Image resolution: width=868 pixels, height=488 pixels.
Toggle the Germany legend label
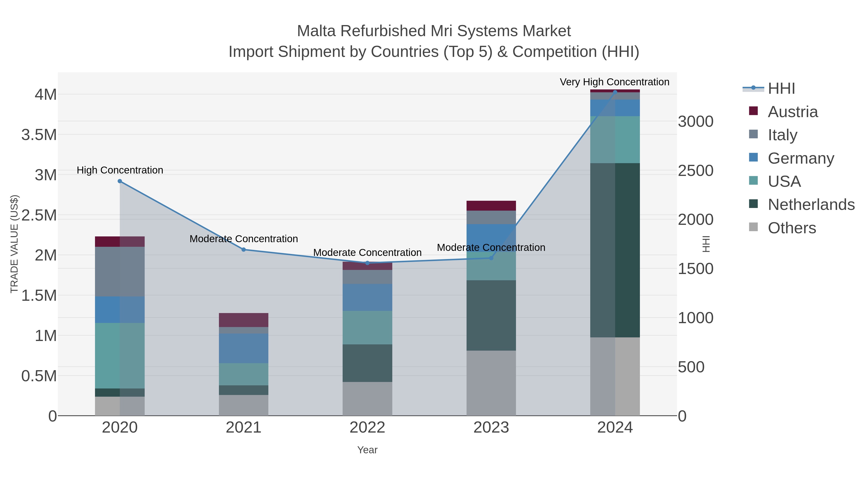801,158
